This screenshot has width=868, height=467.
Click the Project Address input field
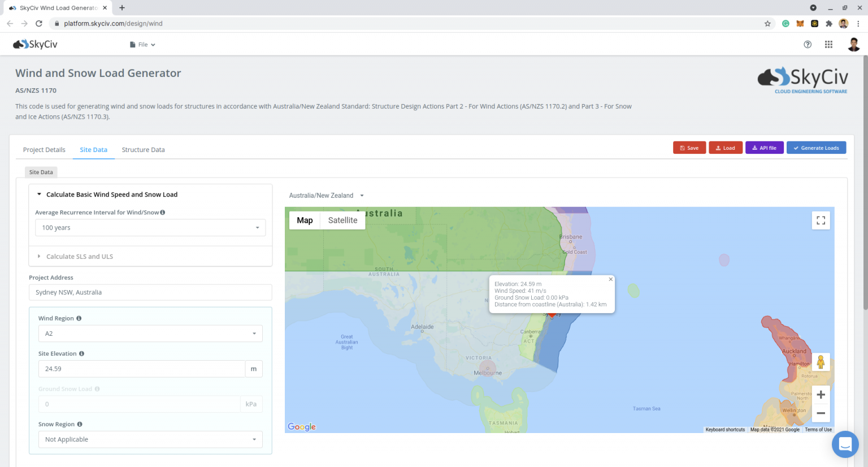tap(150, 292)
